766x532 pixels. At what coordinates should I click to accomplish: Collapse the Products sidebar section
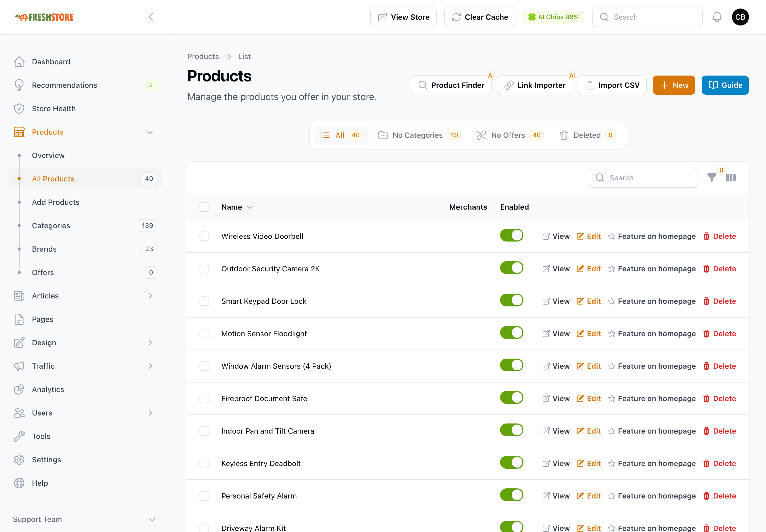click(150, 132)
